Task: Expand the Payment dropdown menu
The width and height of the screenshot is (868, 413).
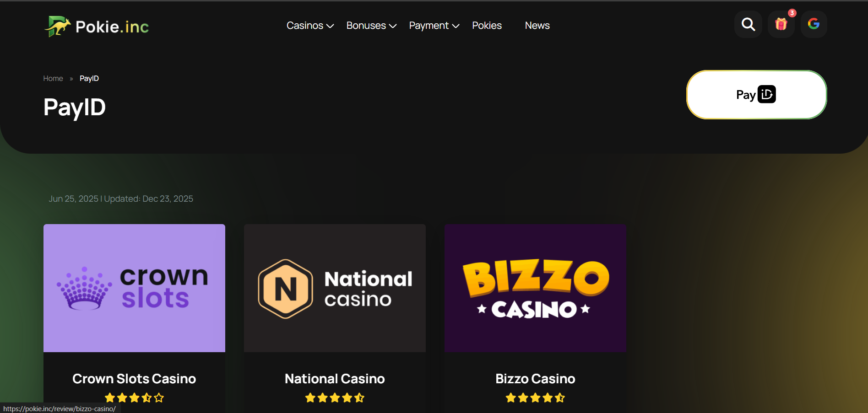Action: [x=434, y=26]
